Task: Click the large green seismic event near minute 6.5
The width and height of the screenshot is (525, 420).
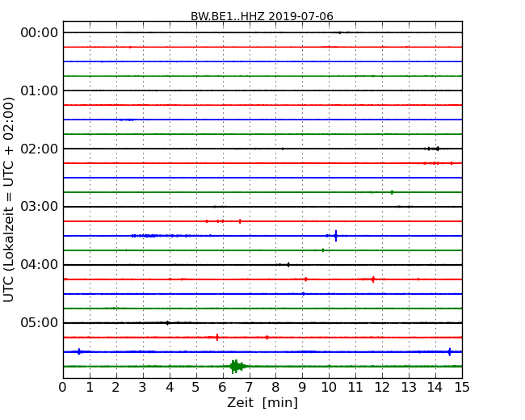Action: (237, 367)
